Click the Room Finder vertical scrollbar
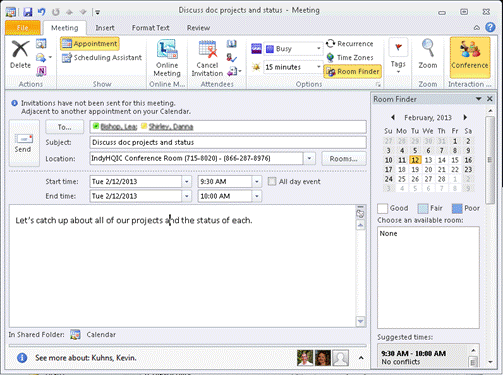 coord(490,160)
